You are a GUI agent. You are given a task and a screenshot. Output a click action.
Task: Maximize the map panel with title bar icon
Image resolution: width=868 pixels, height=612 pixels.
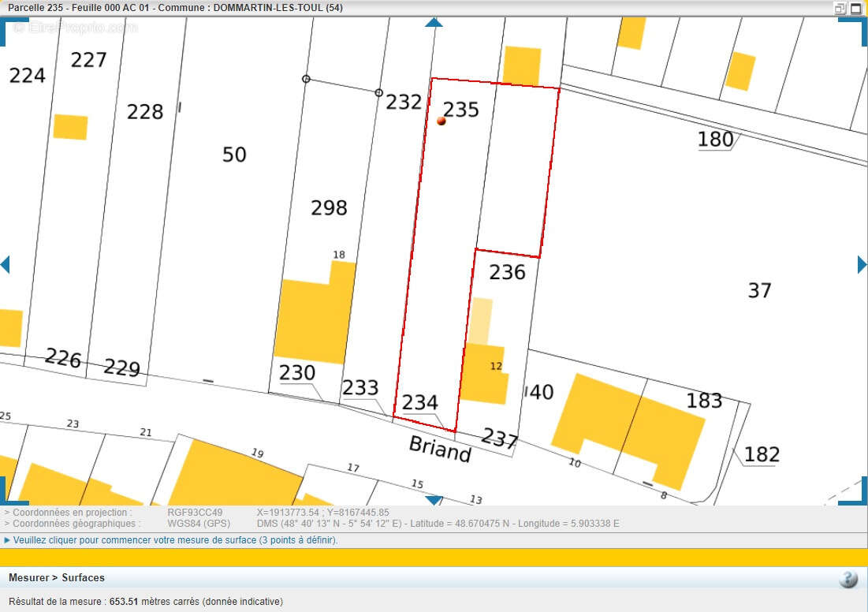point(856,8)
